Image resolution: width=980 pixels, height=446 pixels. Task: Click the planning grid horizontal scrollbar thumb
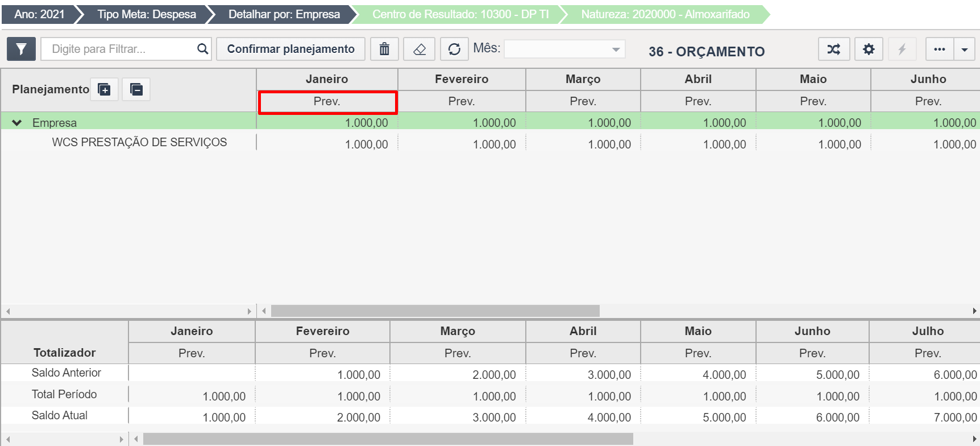(435, 311)
